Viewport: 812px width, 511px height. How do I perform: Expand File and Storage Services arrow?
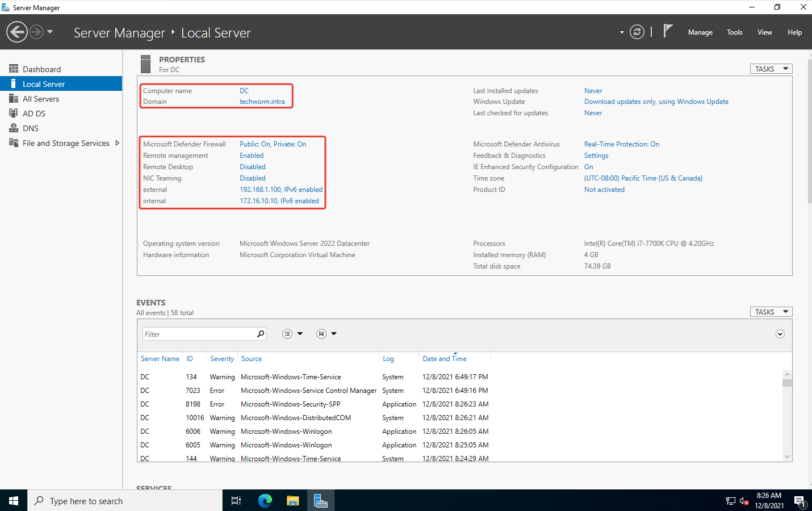(118, 143)
